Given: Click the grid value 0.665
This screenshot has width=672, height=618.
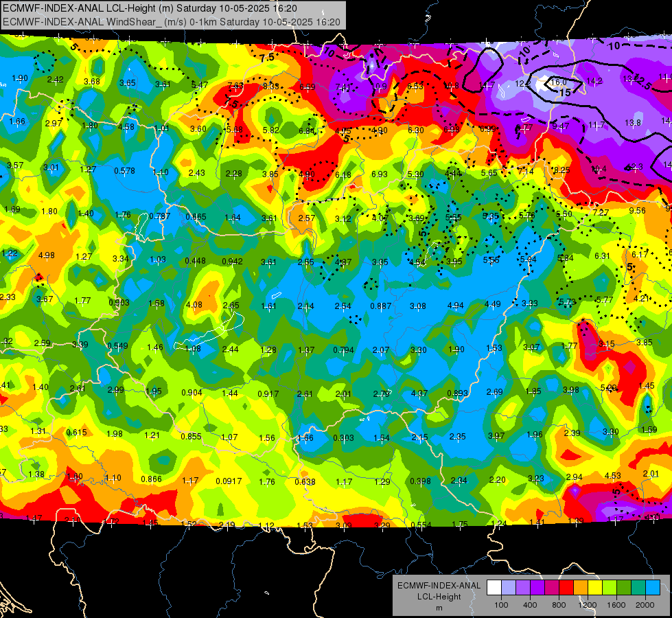Looking at the screenshot, I should (x=196, y=217).
